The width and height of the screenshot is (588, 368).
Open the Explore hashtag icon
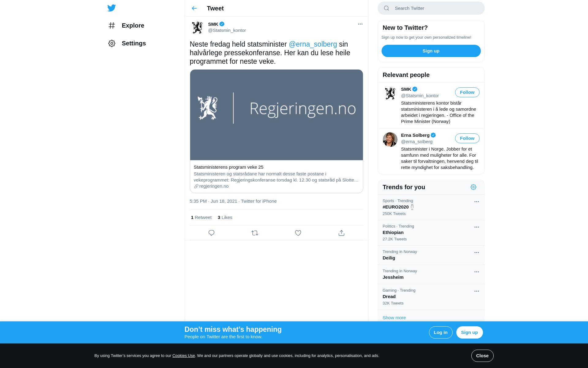pos(112,25)
